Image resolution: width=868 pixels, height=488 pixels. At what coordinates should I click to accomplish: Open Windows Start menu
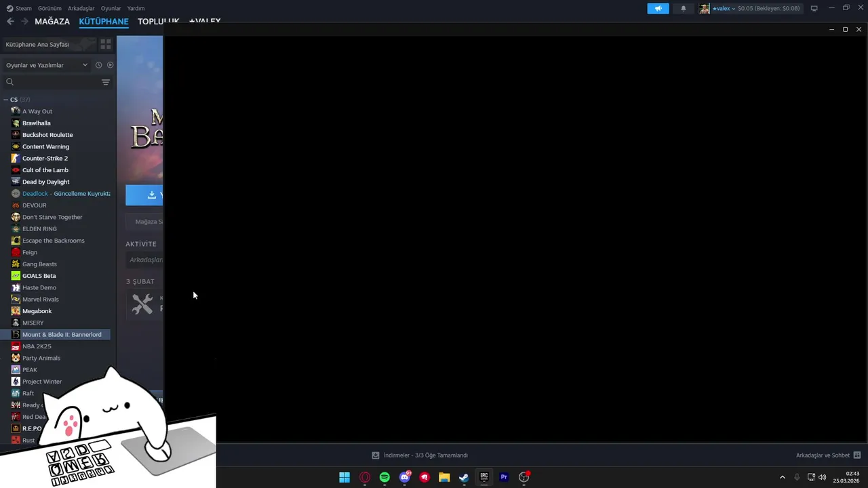tap(344, 477)
